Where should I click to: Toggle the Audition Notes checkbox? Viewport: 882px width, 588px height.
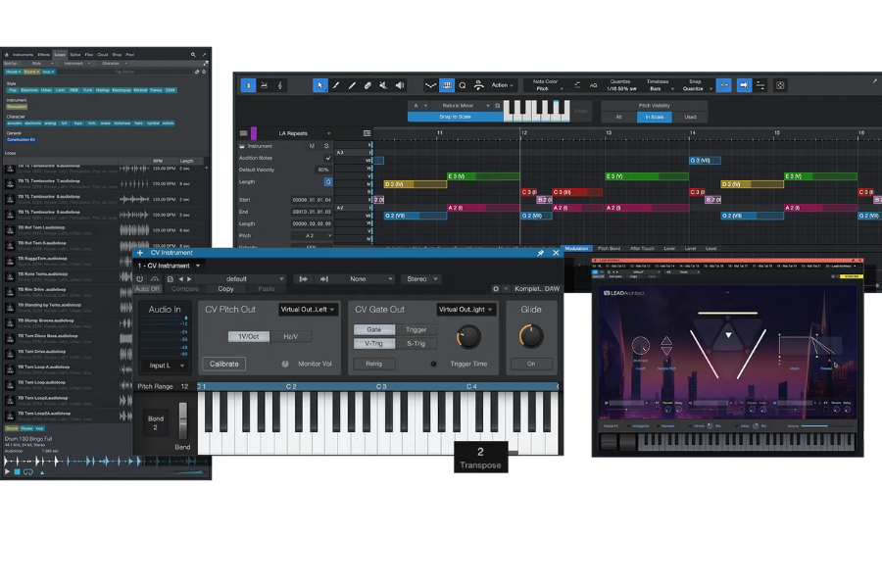pyautogui.click(x=327, y=158)
